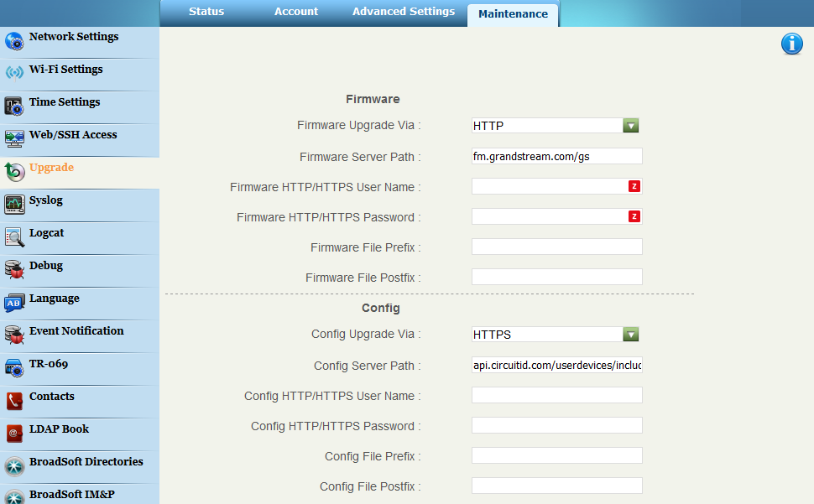Click the Wi-Fi Settings signal icon
The width and height of the screenshot is (814, 504).
pos(14,73)
